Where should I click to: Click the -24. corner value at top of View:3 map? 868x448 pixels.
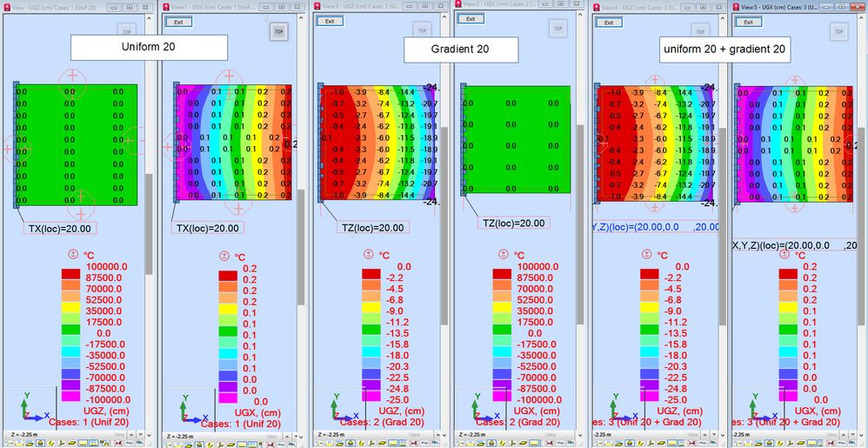(431, 87)
